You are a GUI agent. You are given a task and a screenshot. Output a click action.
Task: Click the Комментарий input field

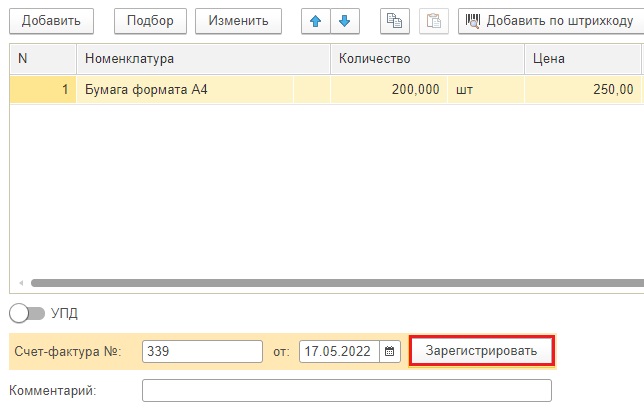coord(347,390)
